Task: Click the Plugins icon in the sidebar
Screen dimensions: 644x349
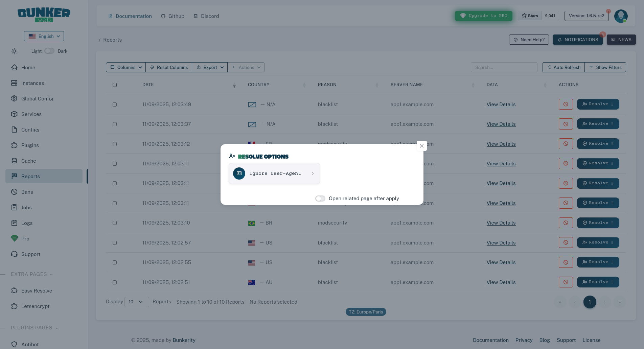Action: coord(14,145)
